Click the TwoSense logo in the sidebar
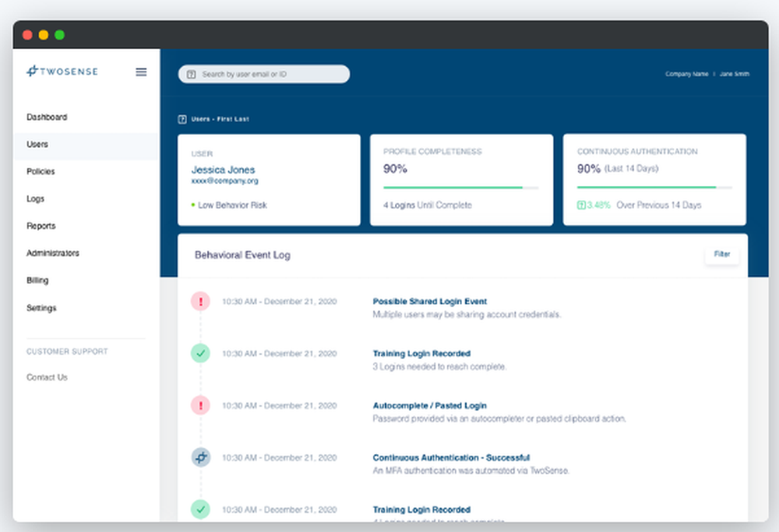Viewport: 779px width, 532px height. (x=62, y=71)
